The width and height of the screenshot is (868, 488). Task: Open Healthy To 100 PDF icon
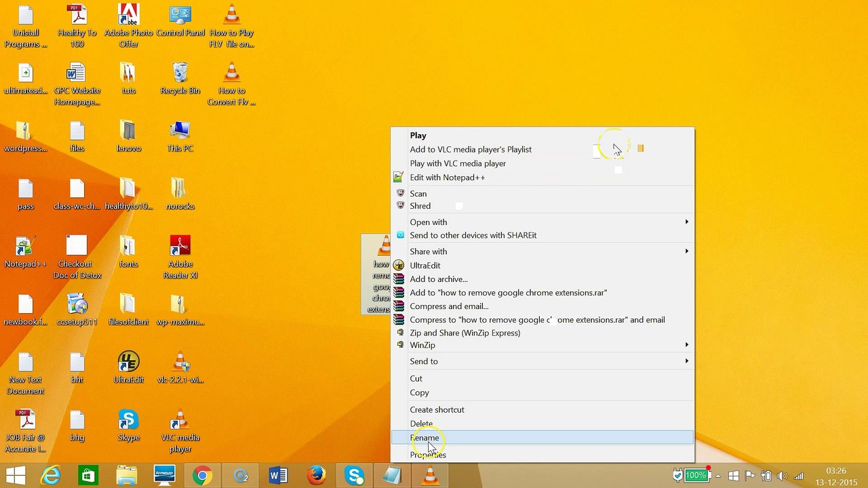point(77,27)
